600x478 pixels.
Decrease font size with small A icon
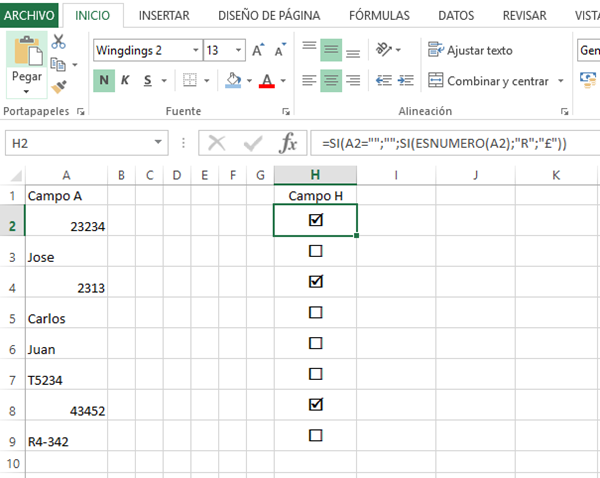pos(280,50)
